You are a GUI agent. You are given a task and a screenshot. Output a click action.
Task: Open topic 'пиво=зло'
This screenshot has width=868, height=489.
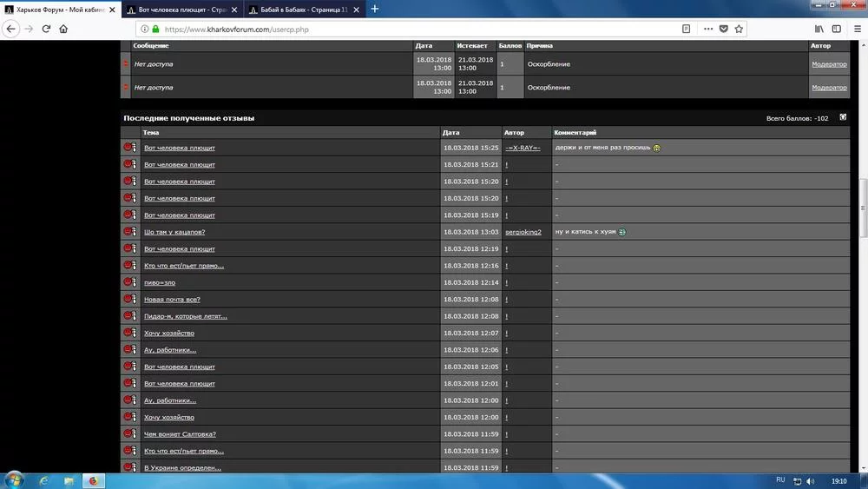coord(160,282)
